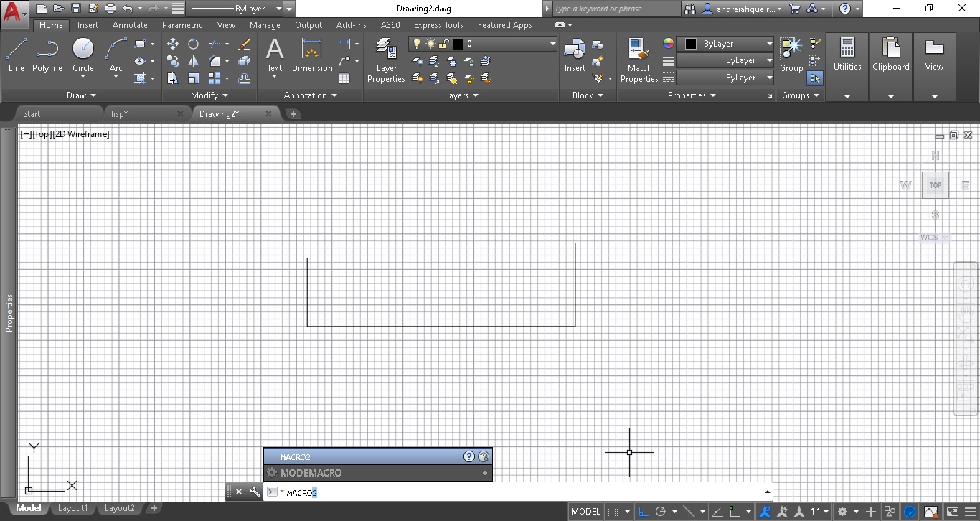
Task: Click MODEL space button in status bar
Action: pyautogui.click(x=585, y=512)
